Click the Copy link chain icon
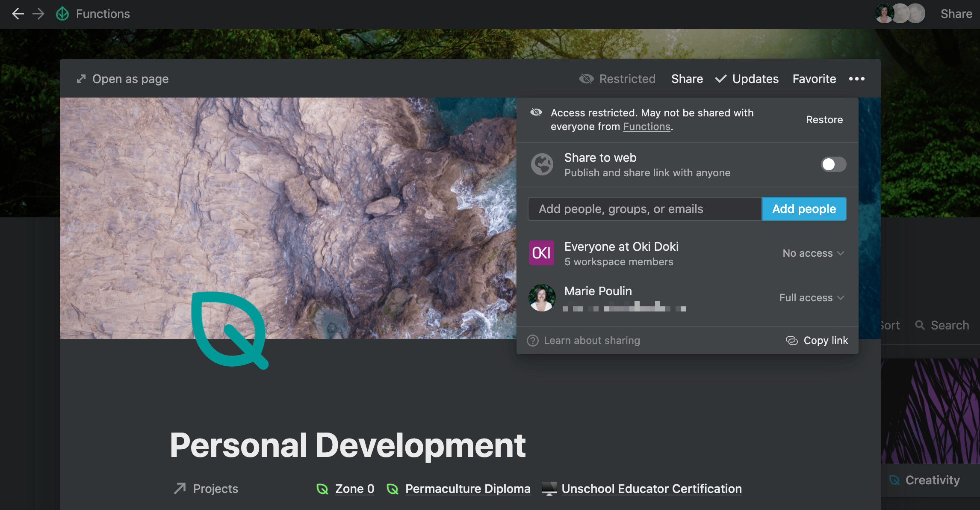This screenshot has width=980, height=510. 791,341
